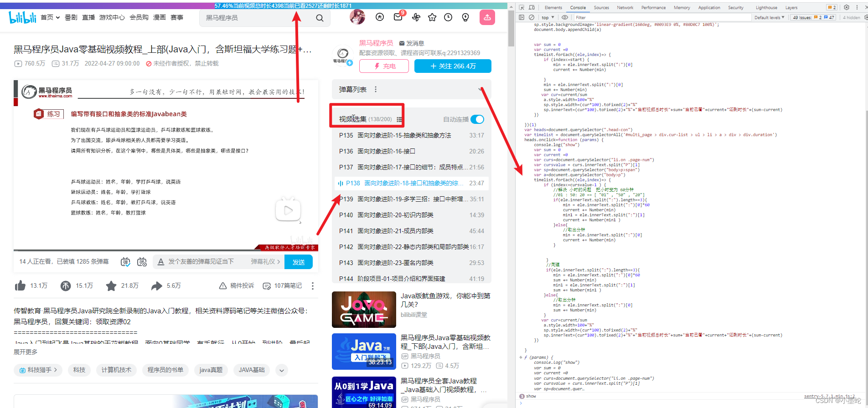Image resolution: width=868 pixels, height=408 pixels.
Task: Switch to the Elements tab
Action: tap(553, 7)
